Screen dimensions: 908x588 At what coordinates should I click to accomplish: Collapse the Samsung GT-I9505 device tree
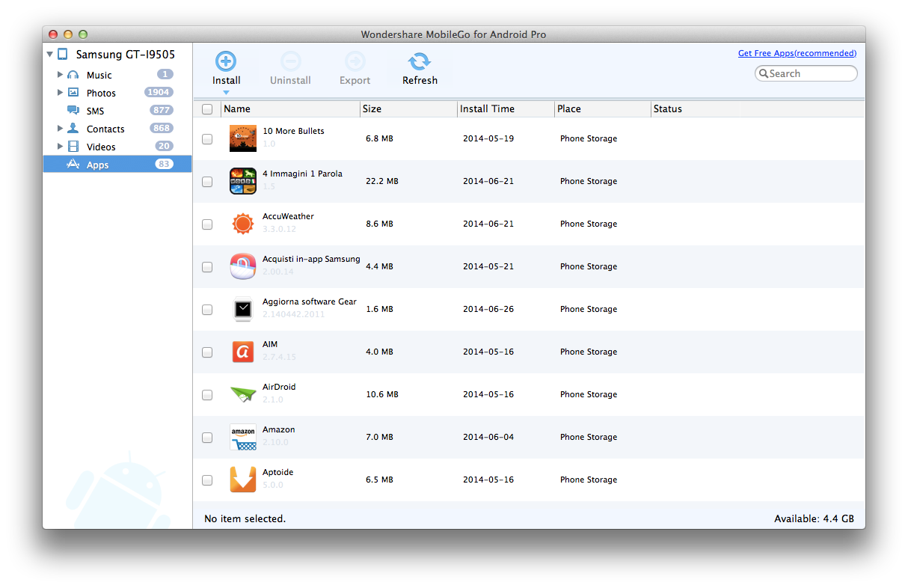pos(50,54)
